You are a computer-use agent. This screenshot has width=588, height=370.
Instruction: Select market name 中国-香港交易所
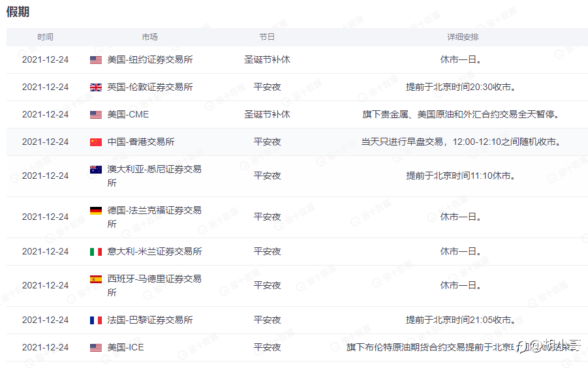(141, 142)
